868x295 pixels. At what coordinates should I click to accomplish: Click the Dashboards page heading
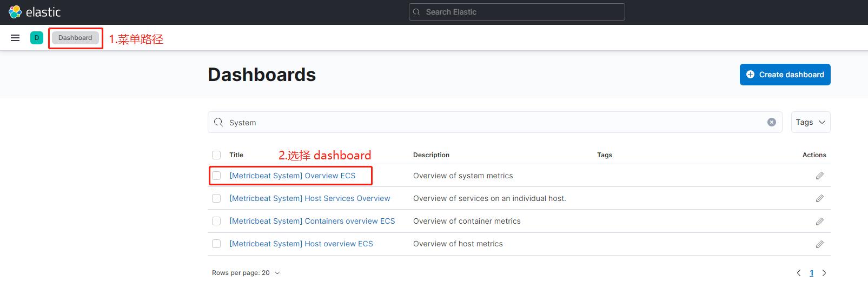click(262, 75)
